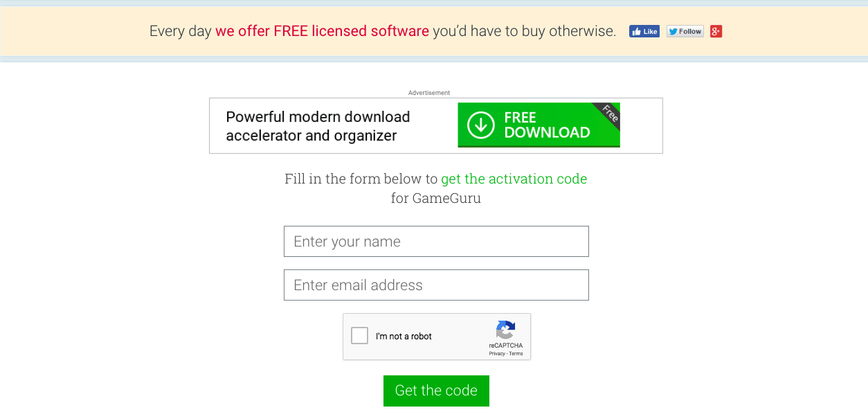Click the red we offer FREE licensed software text

pyautogui.click(x=322, y=31)
